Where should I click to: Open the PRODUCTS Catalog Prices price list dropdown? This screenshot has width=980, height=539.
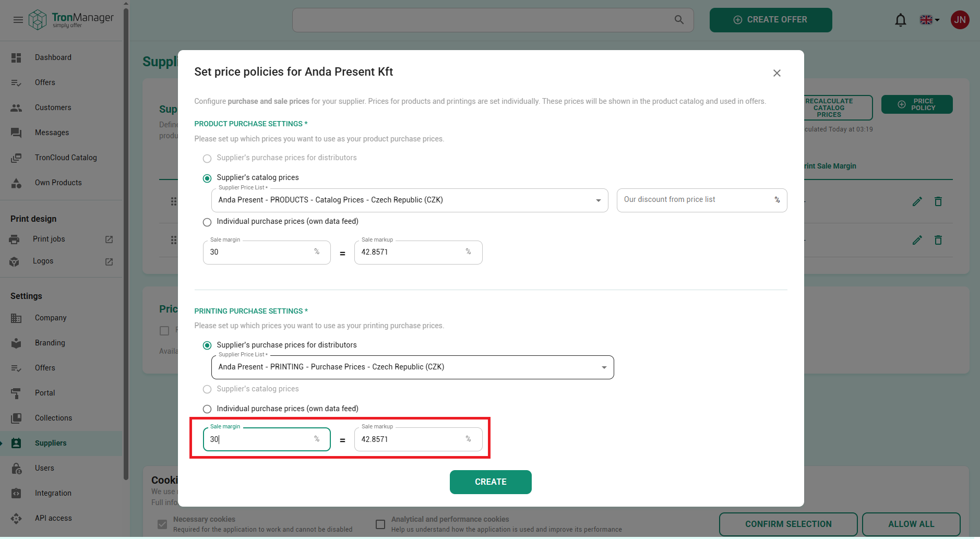coord(410,200)
